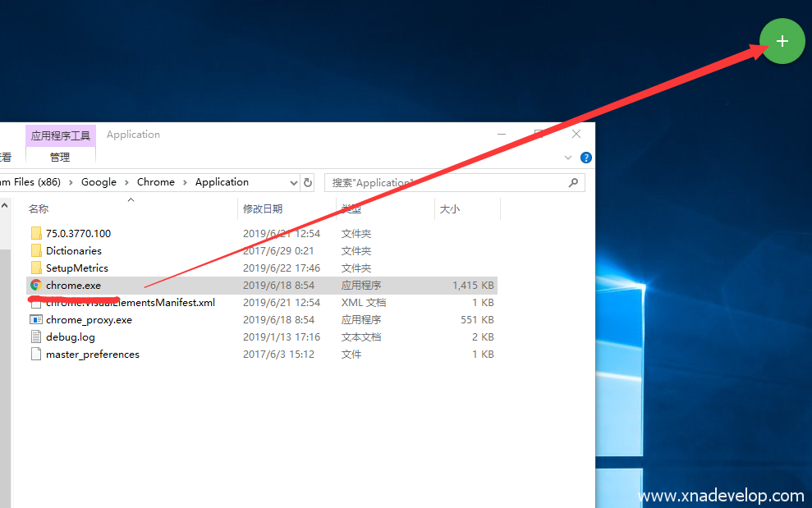Click the Dictionaries folder icon
The image size is (812, 508).
(35, 251)
